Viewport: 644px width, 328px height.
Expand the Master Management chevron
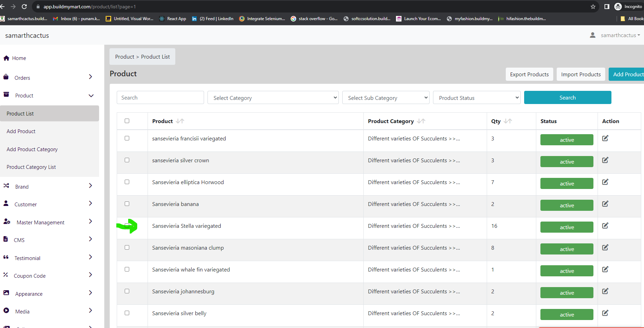(x=90, y=222)
